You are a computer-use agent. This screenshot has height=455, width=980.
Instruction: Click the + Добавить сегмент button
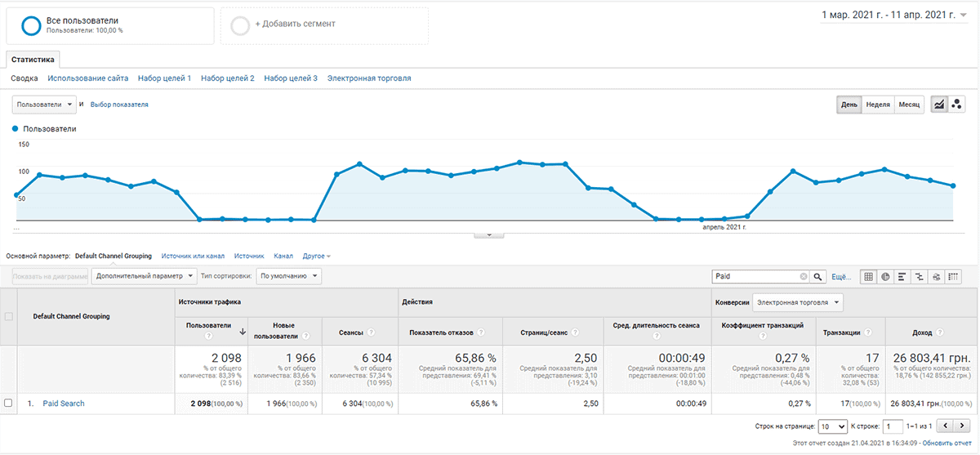(x=324, y=25)
